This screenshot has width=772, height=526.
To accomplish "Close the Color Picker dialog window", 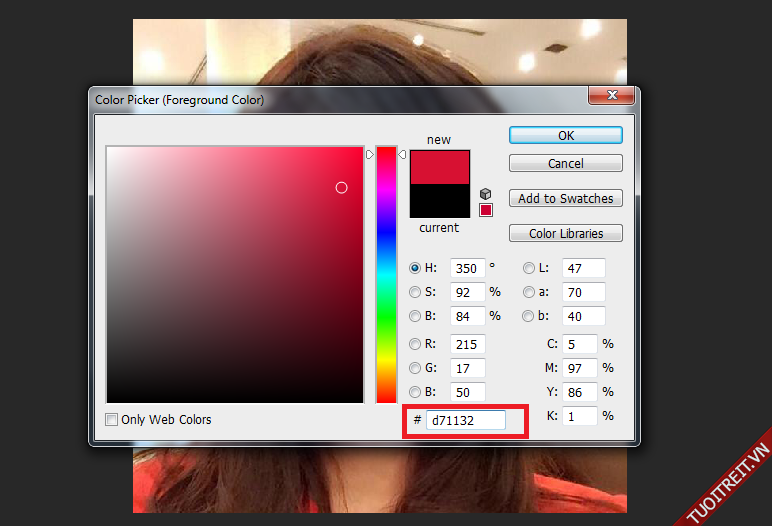I will 610,97.
